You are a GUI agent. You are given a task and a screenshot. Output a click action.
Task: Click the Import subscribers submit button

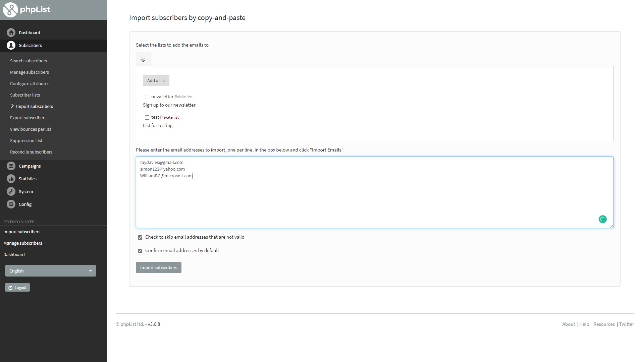159,267
